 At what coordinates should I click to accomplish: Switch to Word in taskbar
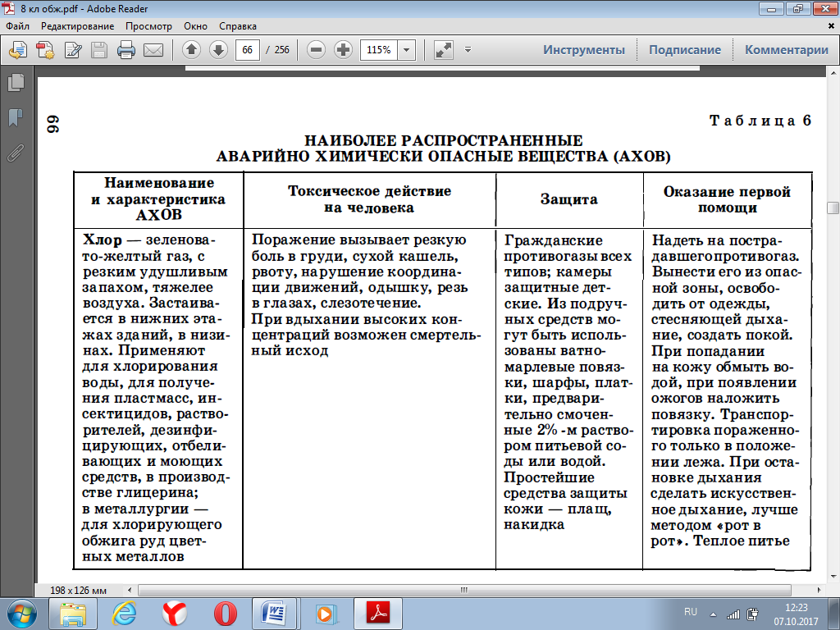tap(276, 614)
